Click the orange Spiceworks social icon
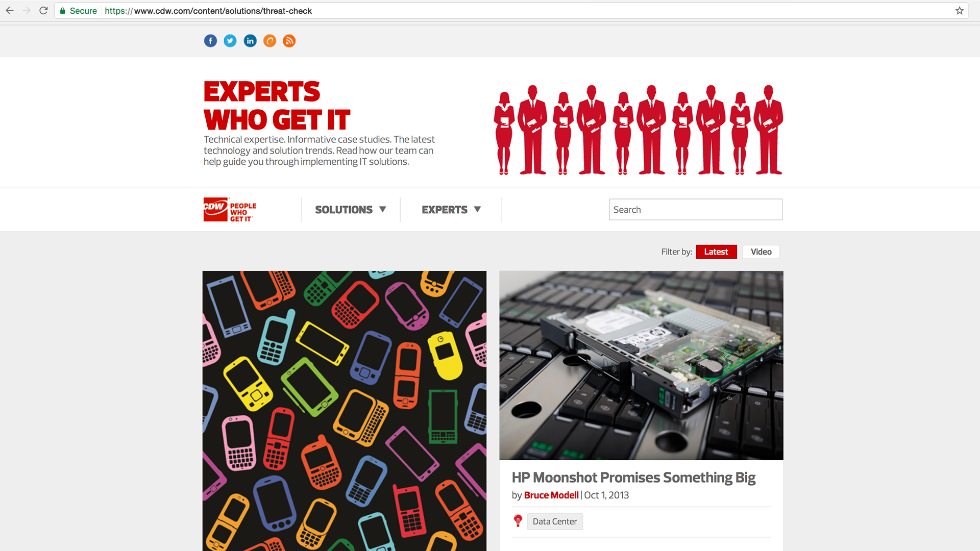 [x=269, y=41]
